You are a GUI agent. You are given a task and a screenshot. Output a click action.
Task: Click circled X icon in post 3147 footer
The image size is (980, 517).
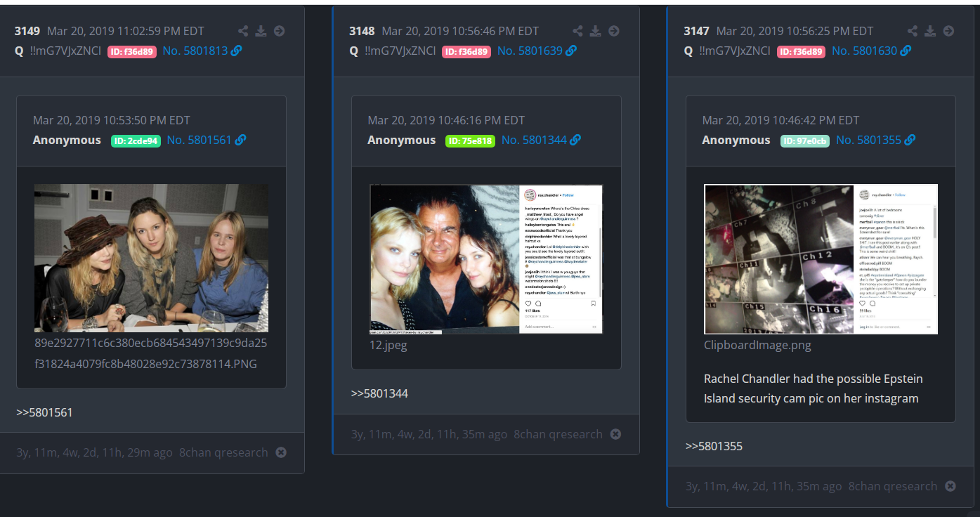(x=950, y=486)
